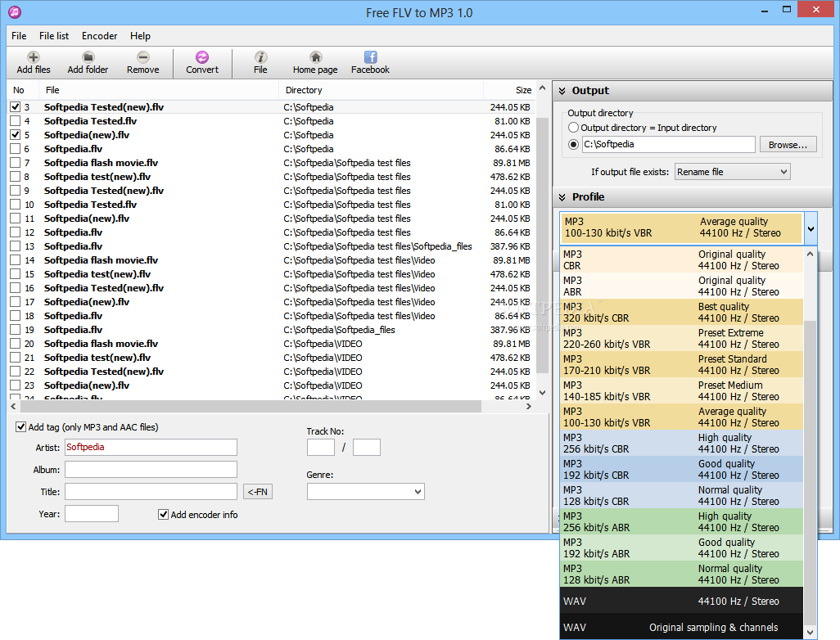The width and height of the screenshot is (840, 640).
Task: Choose WAV 44100 Hz / Stereo profile
Action: [681, 601]
